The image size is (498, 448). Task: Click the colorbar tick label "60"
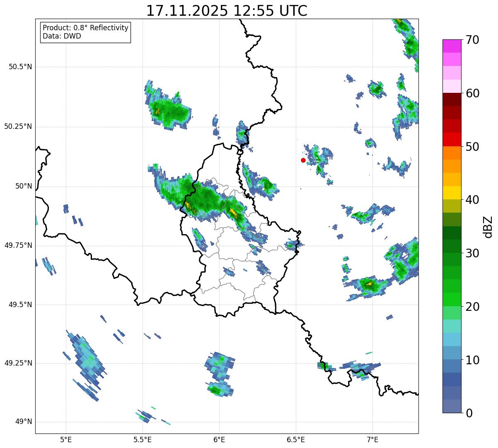click(x=472, y=93)
